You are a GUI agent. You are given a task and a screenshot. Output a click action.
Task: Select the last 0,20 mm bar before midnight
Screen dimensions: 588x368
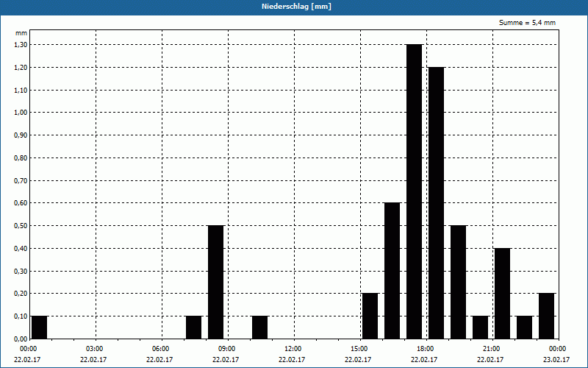546,316
